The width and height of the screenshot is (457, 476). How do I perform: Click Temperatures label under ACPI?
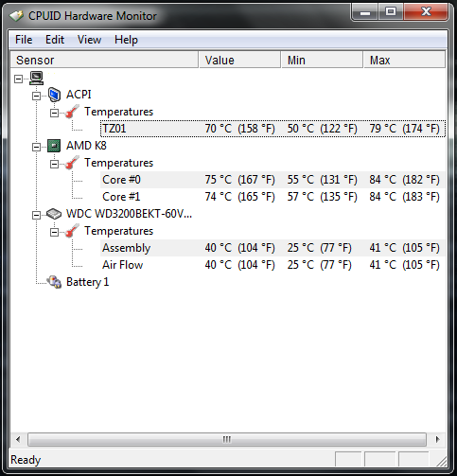click(118, 112)
